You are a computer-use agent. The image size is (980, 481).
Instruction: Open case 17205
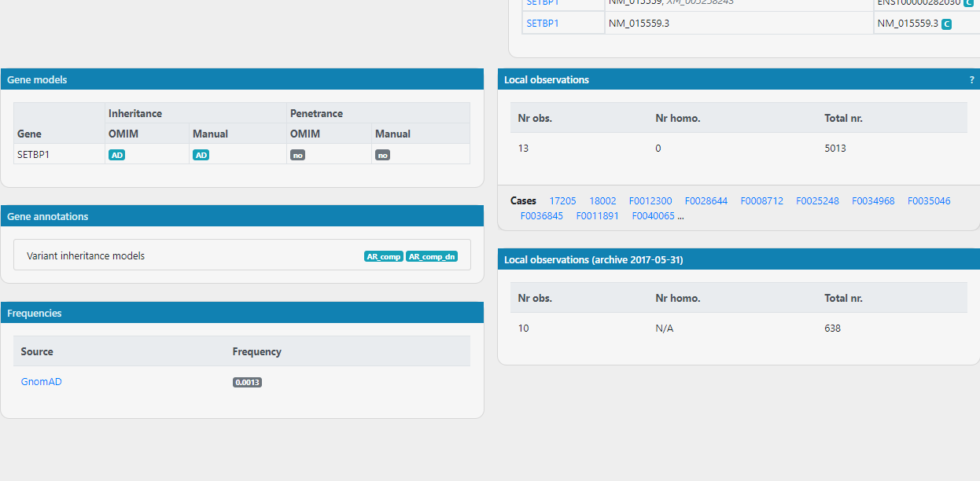pos(562,200)
